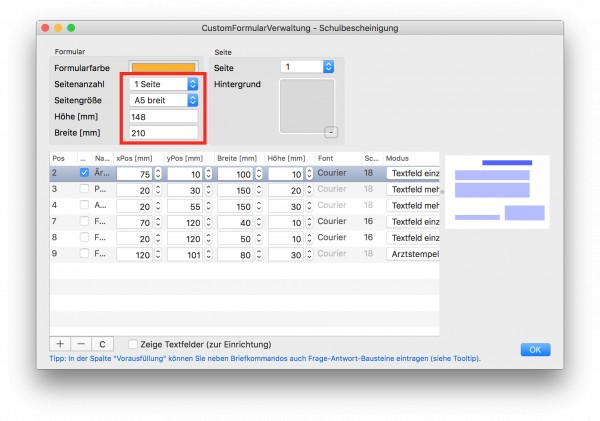Click the OK button
This screenshot has height=421, width=600.
(x=535, y=349)
